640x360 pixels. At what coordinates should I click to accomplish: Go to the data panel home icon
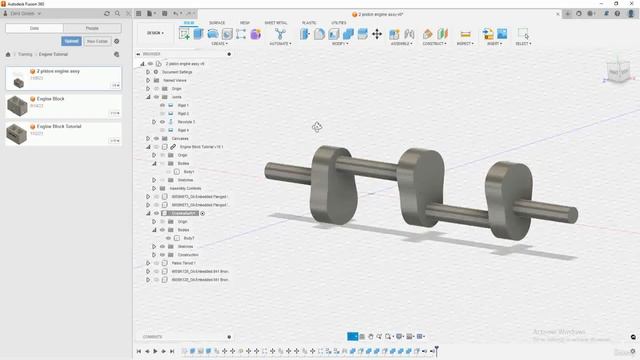tap(8, 54)
